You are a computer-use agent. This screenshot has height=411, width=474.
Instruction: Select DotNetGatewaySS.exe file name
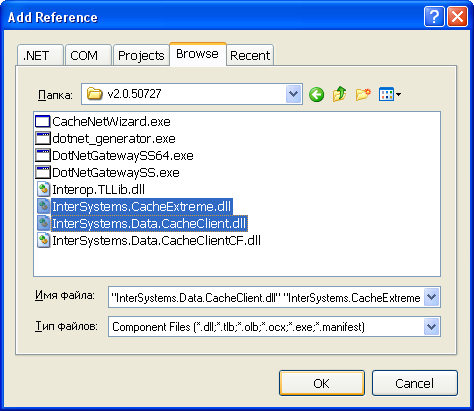pyautogui.click(x=116, y=173)
